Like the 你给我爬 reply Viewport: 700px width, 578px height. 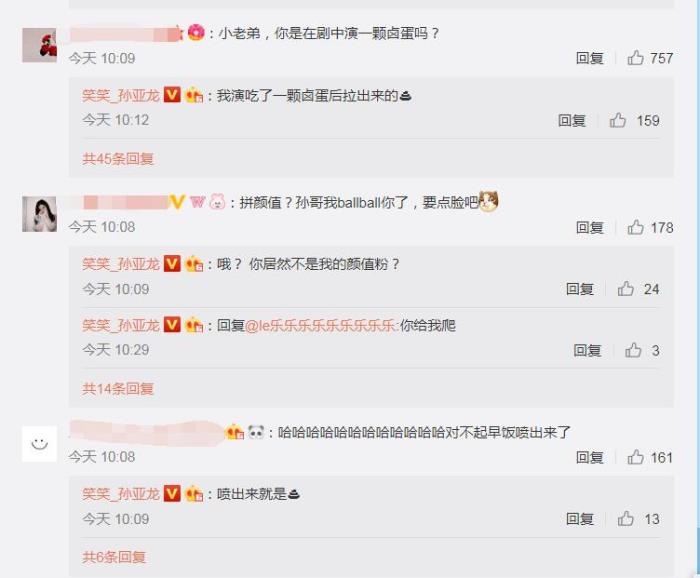[633, 350]
